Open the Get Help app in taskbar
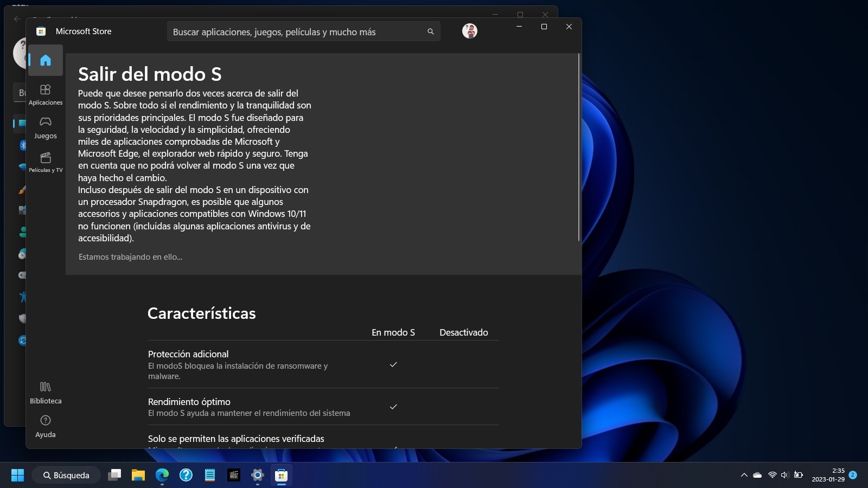 point(186,475)
